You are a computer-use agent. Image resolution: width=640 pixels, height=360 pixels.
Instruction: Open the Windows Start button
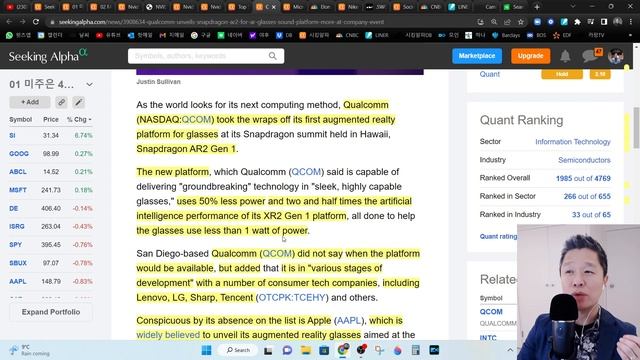pos(207,350)
